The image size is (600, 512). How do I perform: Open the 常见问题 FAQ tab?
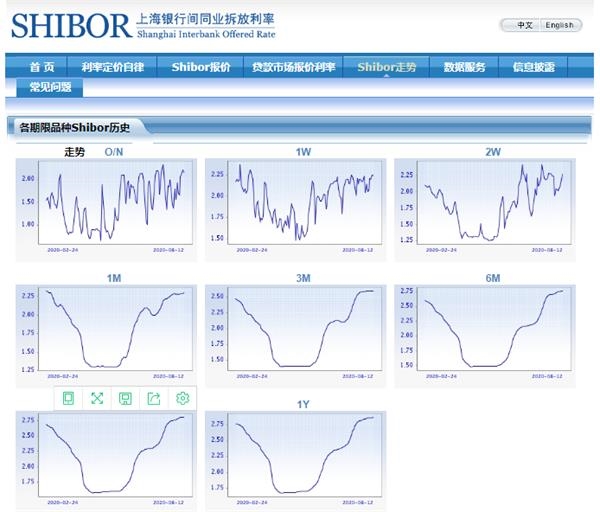50,88
